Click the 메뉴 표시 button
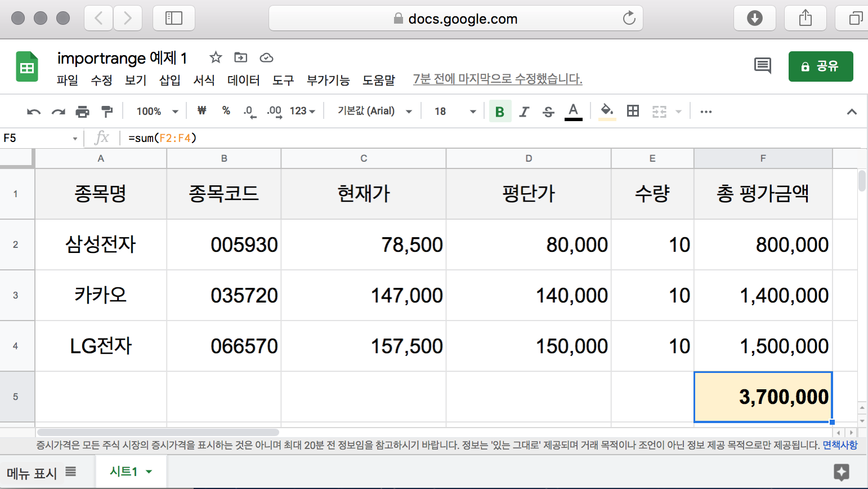This screenshot has height=489, width=868. (41, 473)
